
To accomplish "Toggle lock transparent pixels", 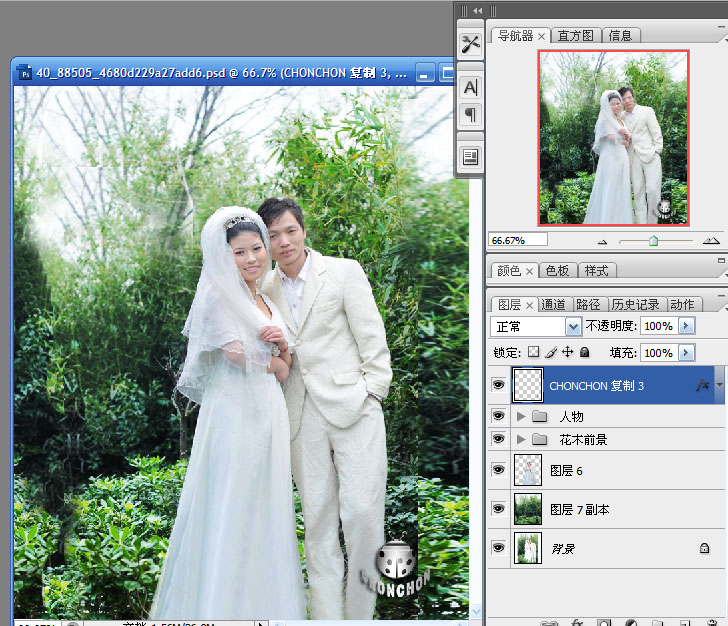I will (533, 352).
